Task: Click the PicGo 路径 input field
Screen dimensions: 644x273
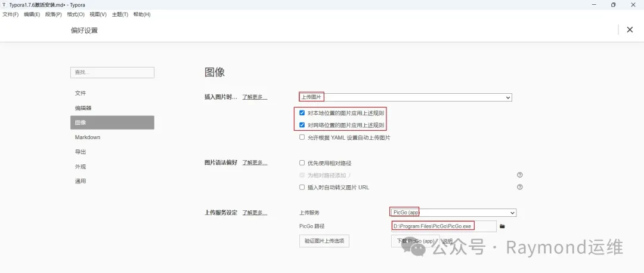Action: point(444,226)
